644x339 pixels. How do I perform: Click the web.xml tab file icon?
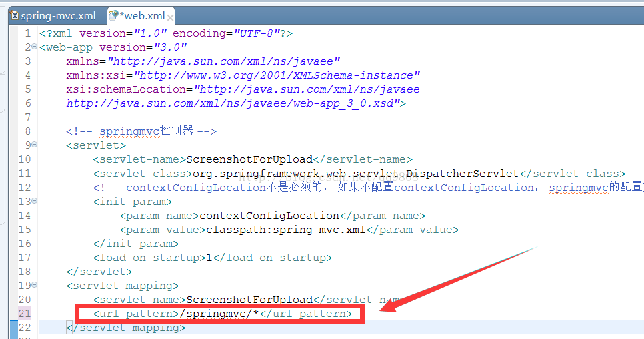[114, 15]
